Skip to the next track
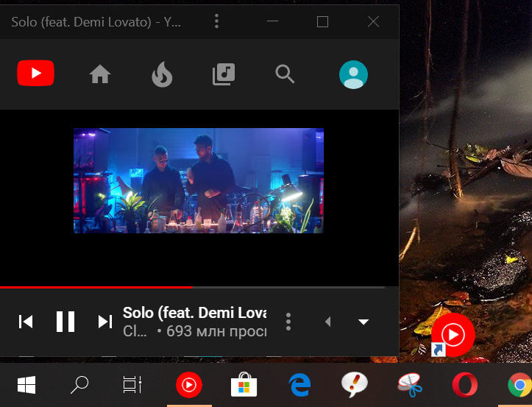 pos(104,322)
